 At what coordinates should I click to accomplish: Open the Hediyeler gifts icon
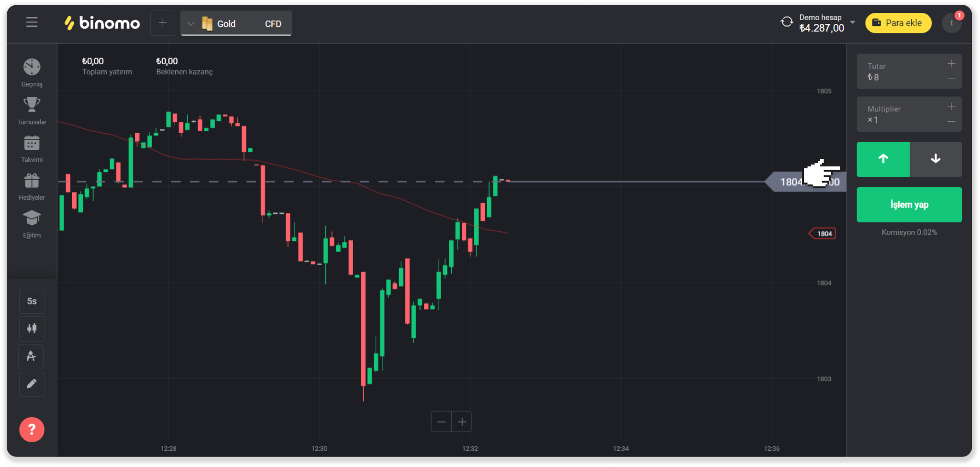pos(32,181)
